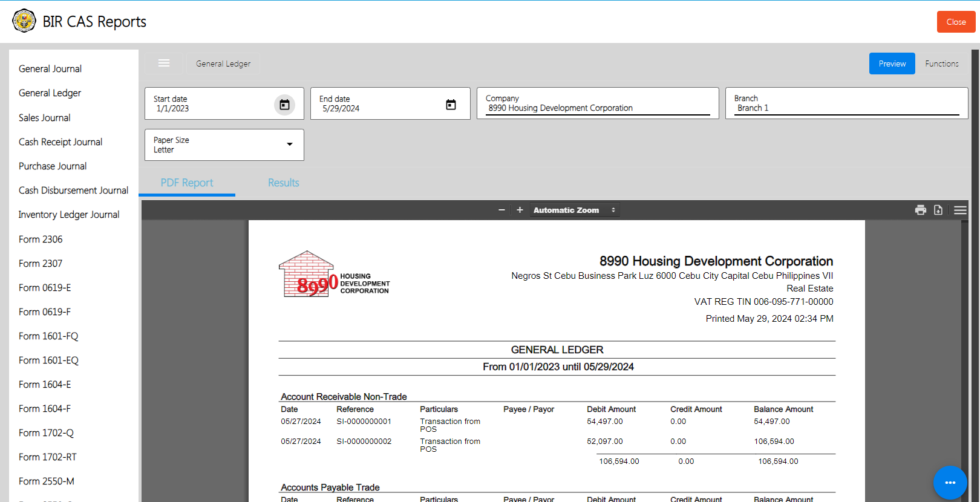The height and width of the screenshot is (502, 980).
Task: Open Form 0619-E
Action: pyautogui.click(x=45, y=288)
